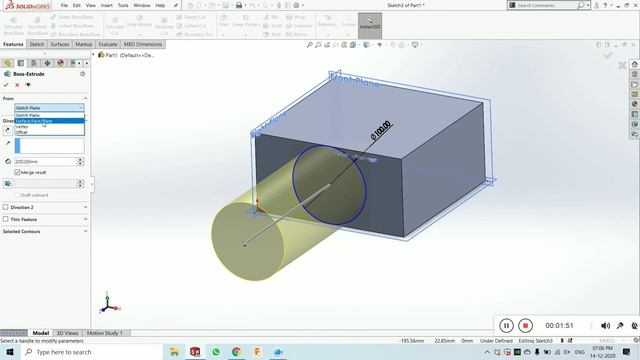Enable the Direction 2 checkbox

[5, 207]
